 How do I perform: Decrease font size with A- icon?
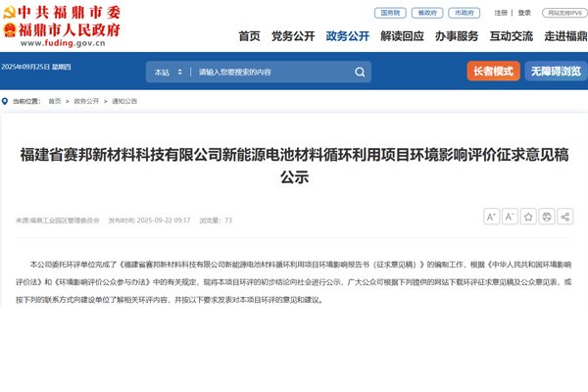click(x=510, y=216)
